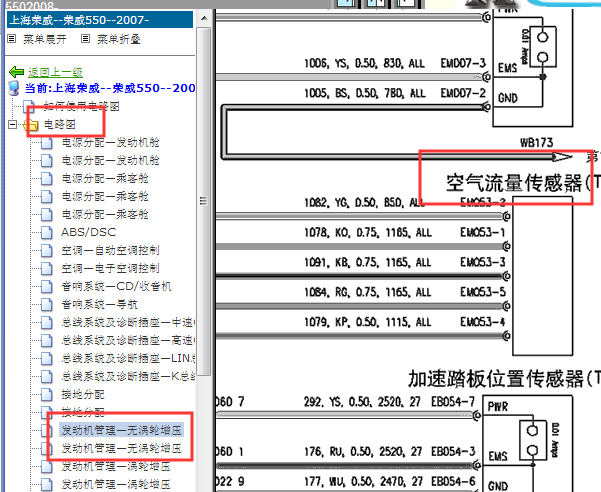
Task: Click the green back arrow icon
Action: [16, 72]
